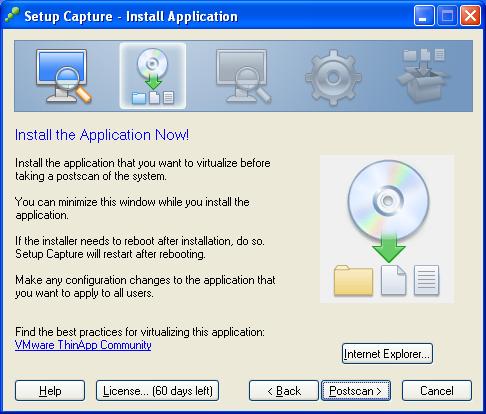This screenshot has width=486, height=414.
Task: Open the Help button
Action: 50,391
